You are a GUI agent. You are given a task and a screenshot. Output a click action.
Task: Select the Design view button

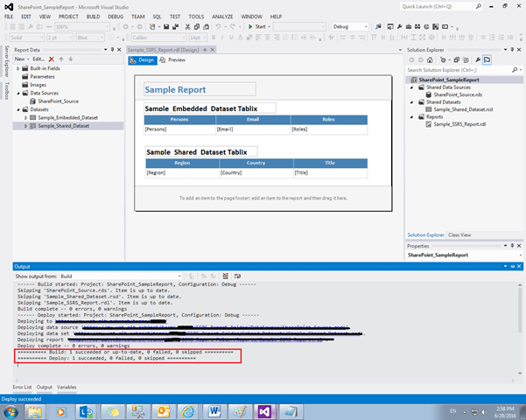143,60
